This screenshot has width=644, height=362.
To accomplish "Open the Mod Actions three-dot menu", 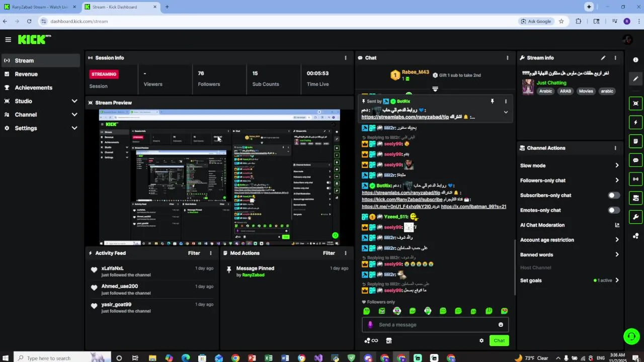I will 345,253.
